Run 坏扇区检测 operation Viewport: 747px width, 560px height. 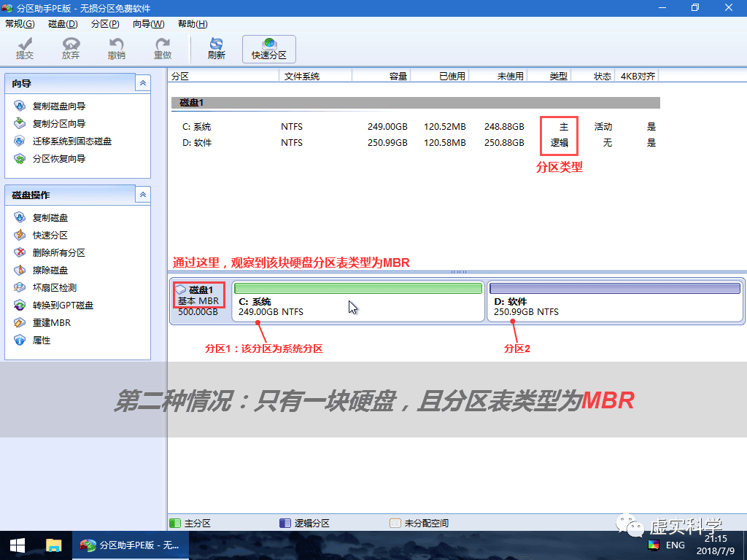[x=45, y=287]
